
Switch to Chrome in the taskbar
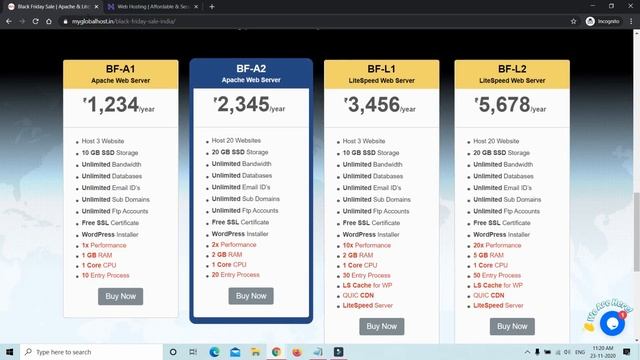coord(276,352)
